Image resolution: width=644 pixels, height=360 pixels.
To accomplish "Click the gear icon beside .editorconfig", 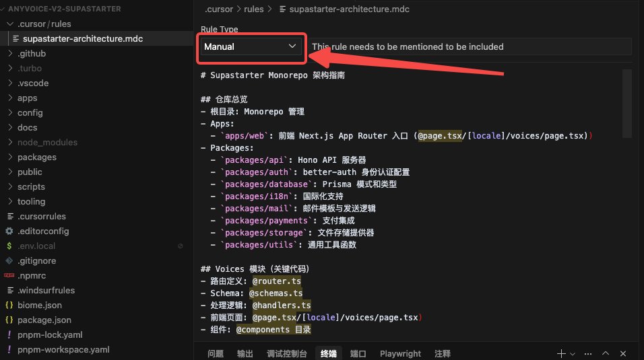I will click(9, 231).
